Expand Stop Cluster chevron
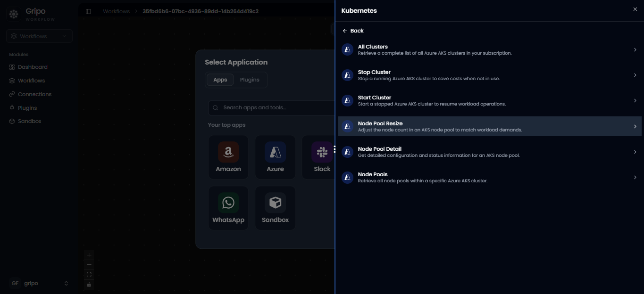Screen dimensions: 644x294 coord(635,75)
